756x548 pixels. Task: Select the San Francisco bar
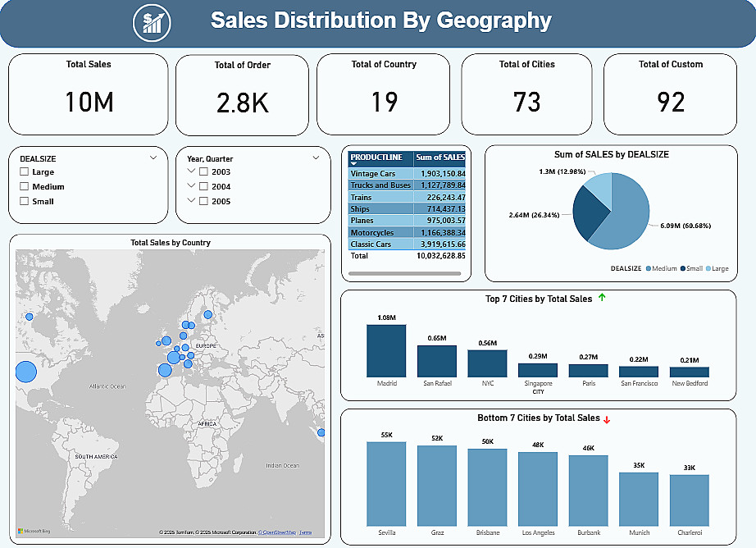point(639,372)
